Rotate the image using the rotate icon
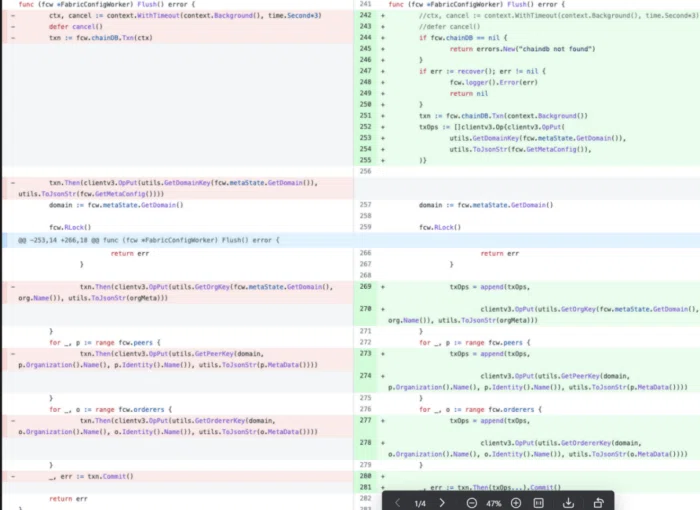Viewport: 700px width, 510px height. [598, 503]
